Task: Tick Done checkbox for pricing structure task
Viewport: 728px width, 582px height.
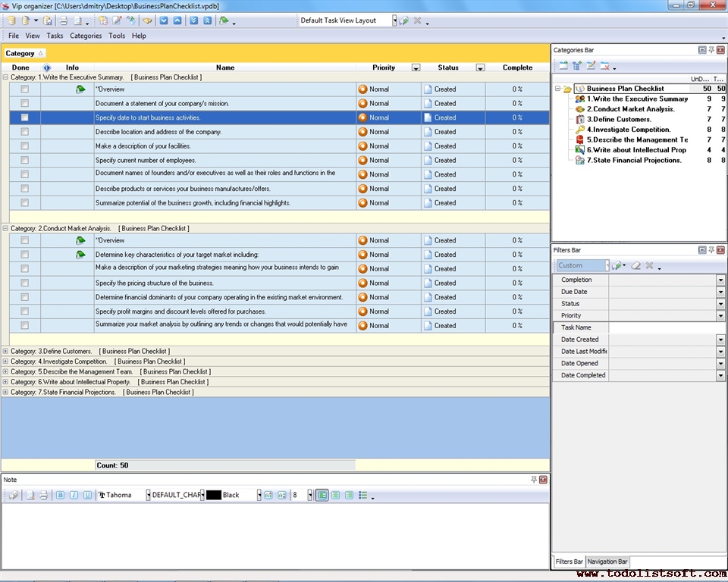Action: (x=25, y=283)
